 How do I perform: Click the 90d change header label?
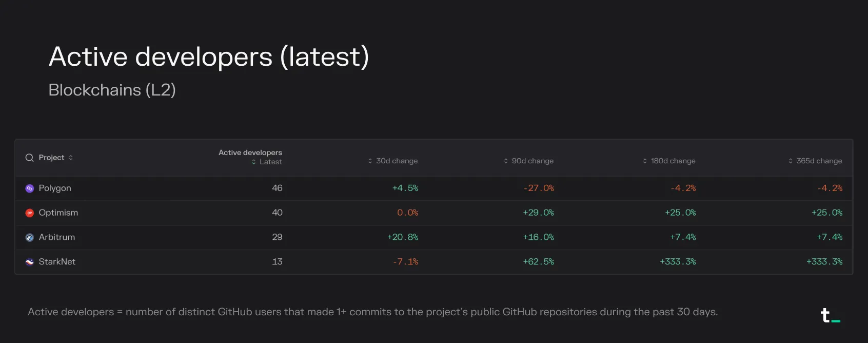(x=532, y=161)
